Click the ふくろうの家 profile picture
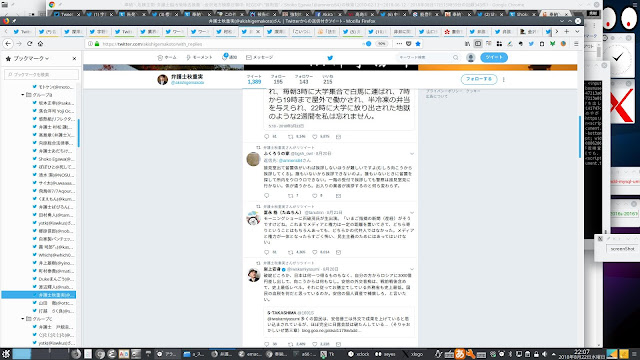 point(253,159)
